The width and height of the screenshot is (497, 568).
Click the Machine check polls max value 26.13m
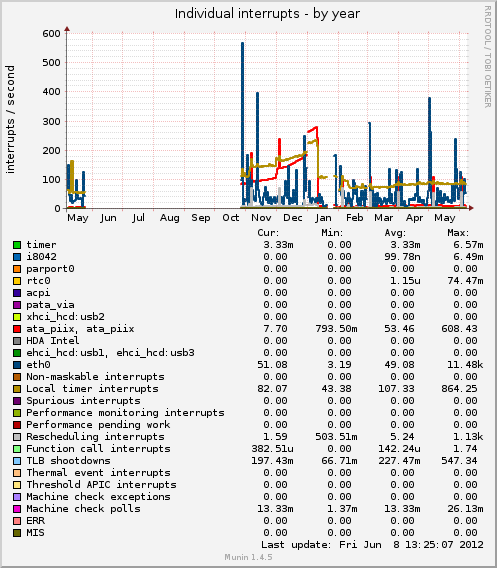tap(465, 509)
